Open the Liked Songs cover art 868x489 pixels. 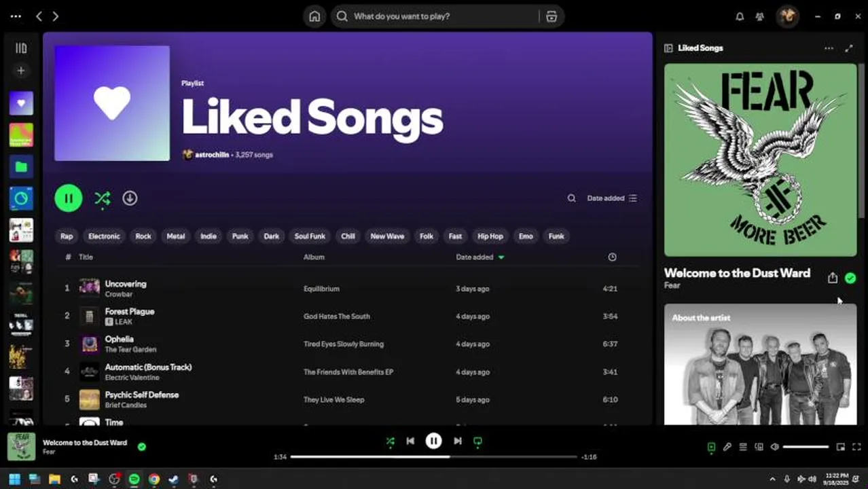(x=112, y=103)
